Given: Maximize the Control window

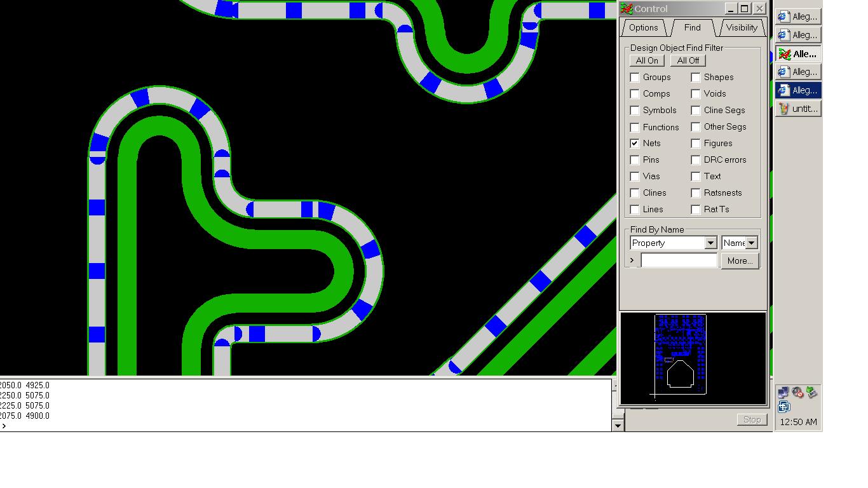Looking at the screenshot, I should point(745,9).
